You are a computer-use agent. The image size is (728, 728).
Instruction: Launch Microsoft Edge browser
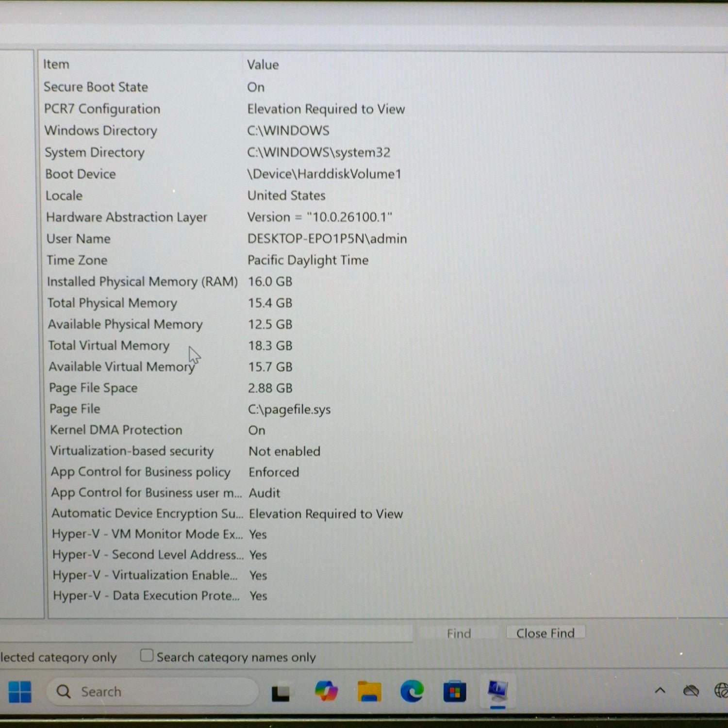[x=412, y=692]
